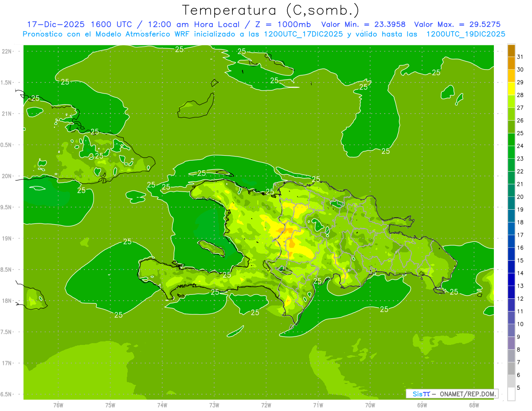The image size is (532, 411).
Task: Click the '21N' latitude label
Action: pos(7,114)
